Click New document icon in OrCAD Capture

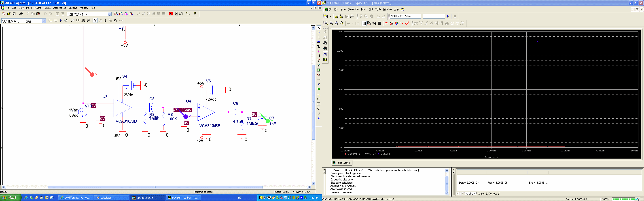[4, 14]
